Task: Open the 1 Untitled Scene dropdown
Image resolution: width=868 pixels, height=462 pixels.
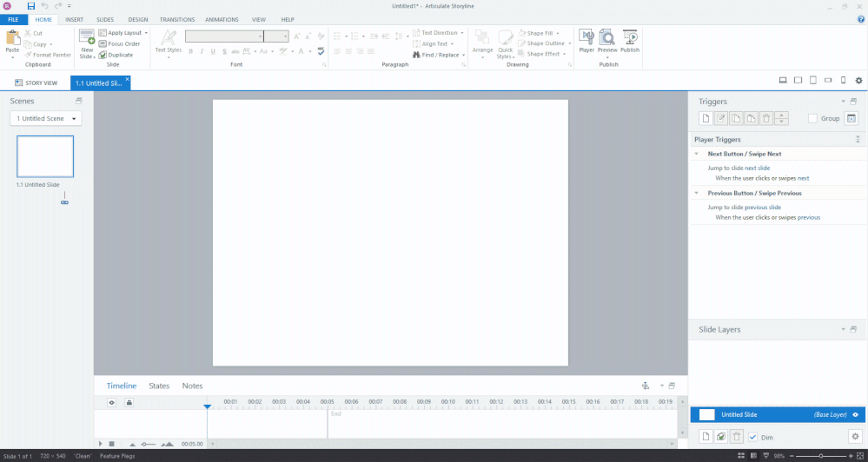Action: coord(46,118)
